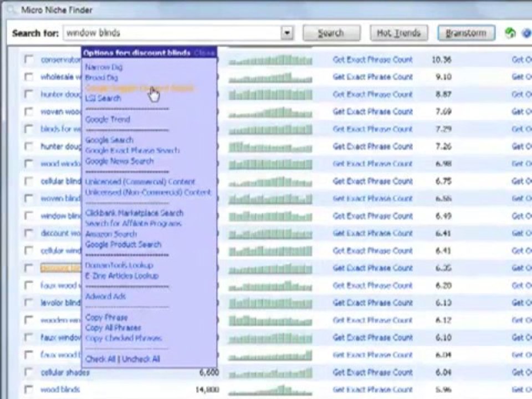Click Uncheck All in the options menu
This screenshot has height=399, width=532.
click(141, 359)
